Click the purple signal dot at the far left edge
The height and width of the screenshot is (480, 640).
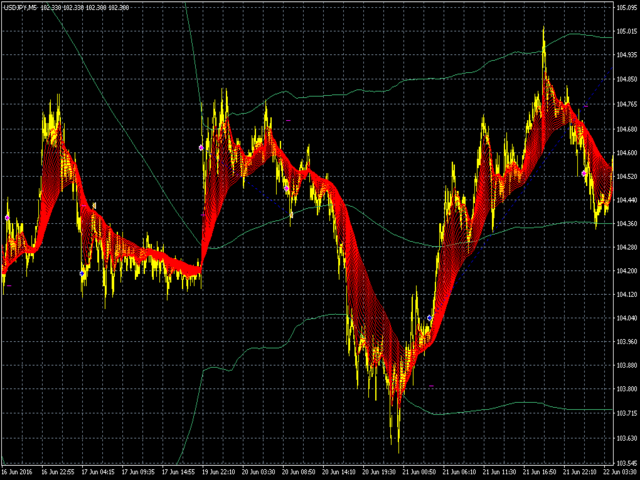(x=7, y=217)
